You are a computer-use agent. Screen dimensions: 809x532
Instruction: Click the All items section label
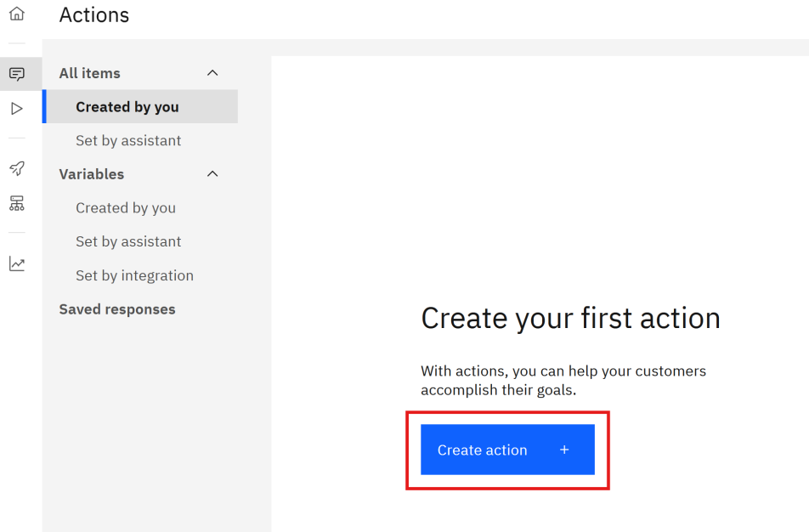[90, 73]
